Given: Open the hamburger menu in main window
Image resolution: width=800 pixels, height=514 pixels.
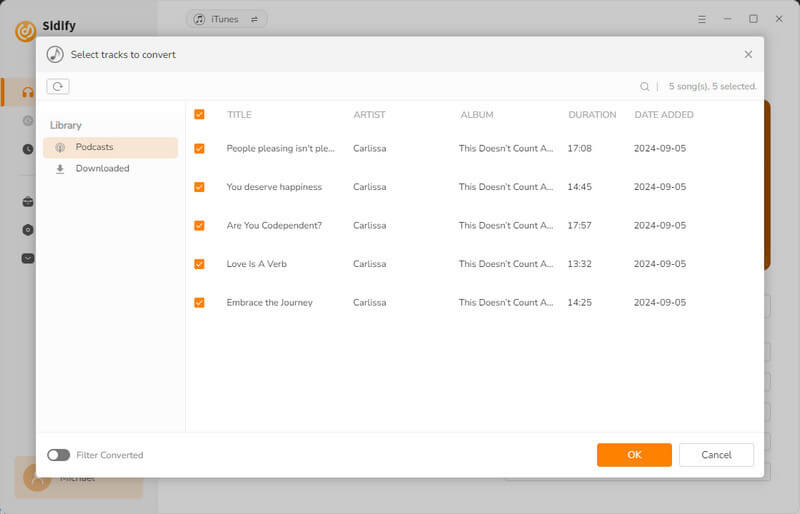Looking at the screenshot, I should coord(702,19).
